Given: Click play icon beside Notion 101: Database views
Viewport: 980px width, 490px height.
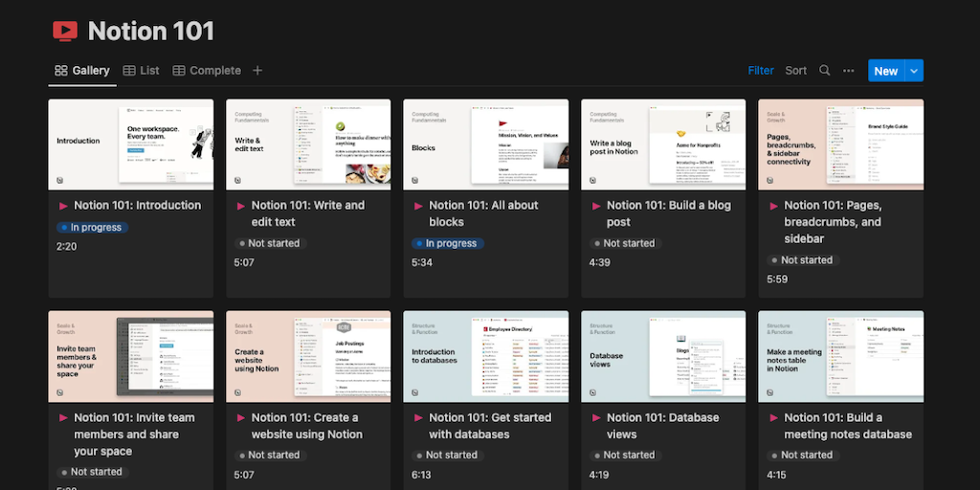Looking at the screenshot, I should click(x=595, y=417).
